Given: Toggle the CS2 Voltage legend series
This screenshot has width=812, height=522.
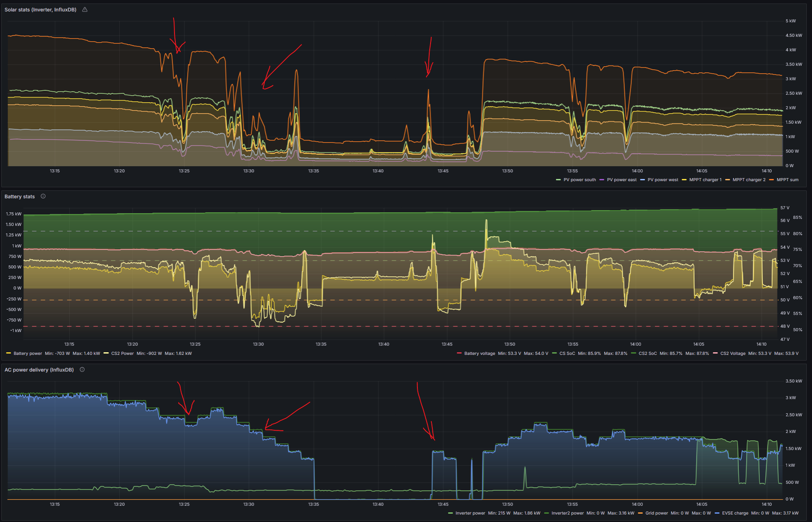Looking at the screenshot, I should (733, 354).
